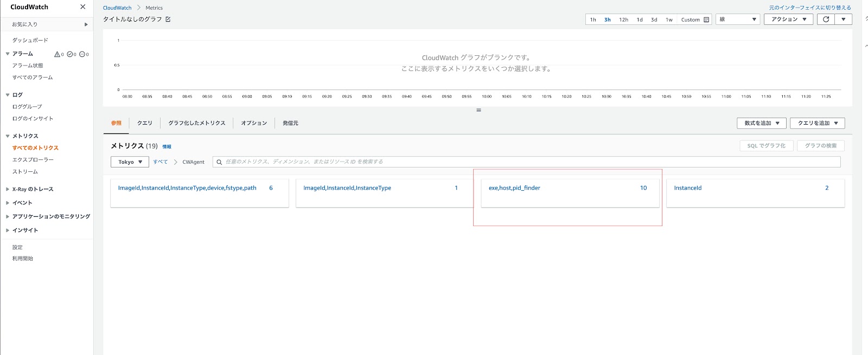
Task: Open ロググループ in the sidebar
Action: point(27,107)
